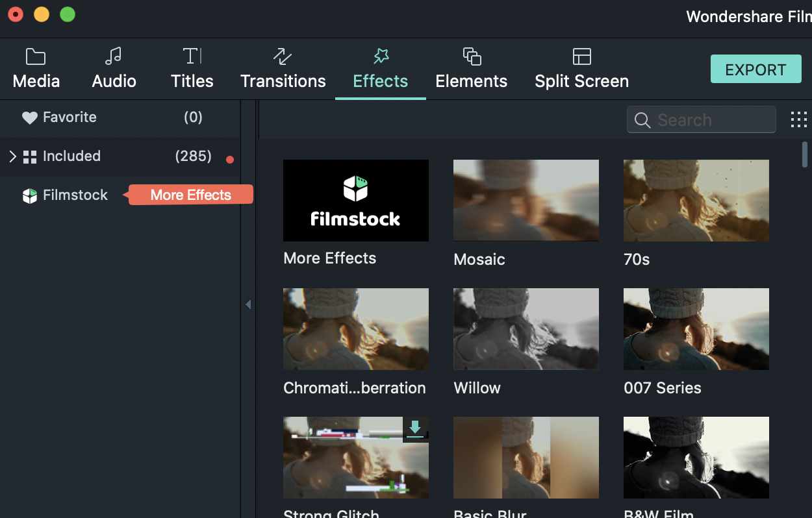Choose the Willow effect thumbnail
This screenshot has width=812, height=518.
(526, 329)
